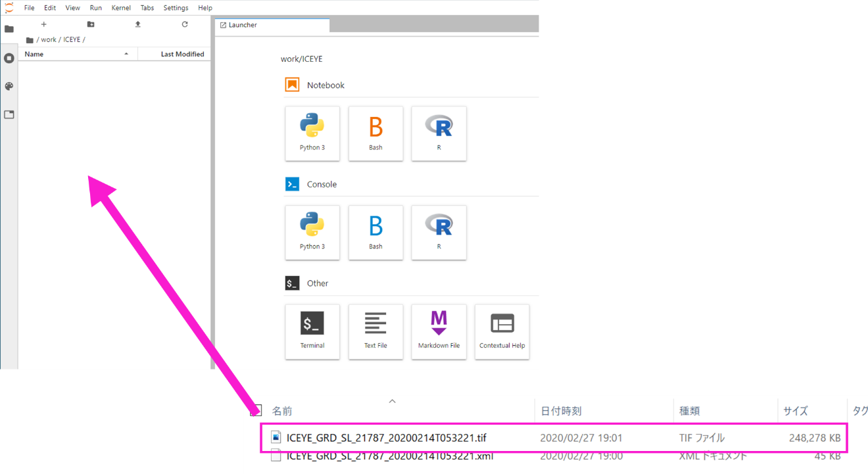This screenshot has height=474, width=868.
Task: Sort files by Last Modified column
Action: [175, 54]
